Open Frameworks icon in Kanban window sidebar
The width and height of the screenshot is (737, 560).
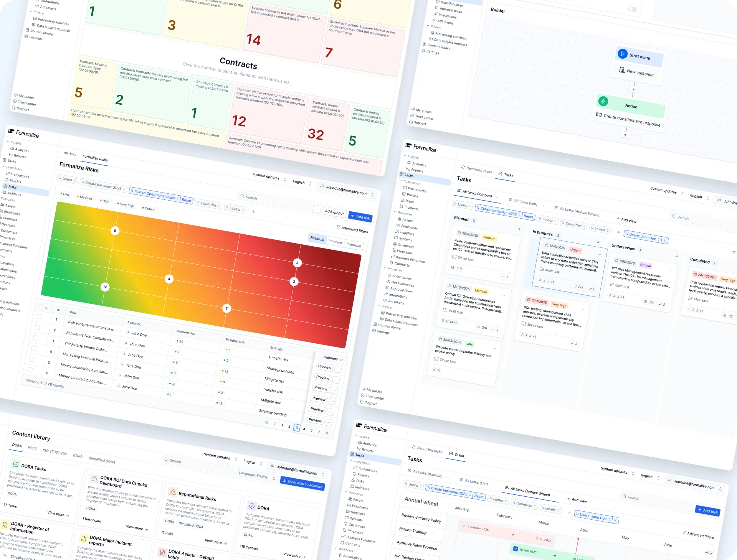click(x=405, y=188)
